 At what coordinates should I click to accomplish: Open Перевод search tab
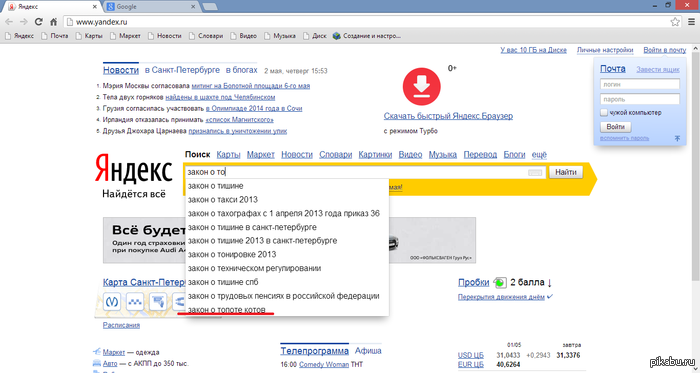pyautogui.click(x=480, y=154)
